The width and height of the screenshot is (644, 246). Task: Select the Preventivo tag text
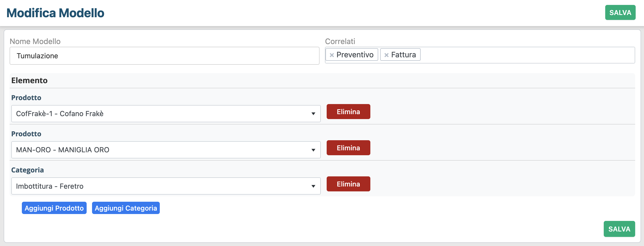[x=355, y=55]
